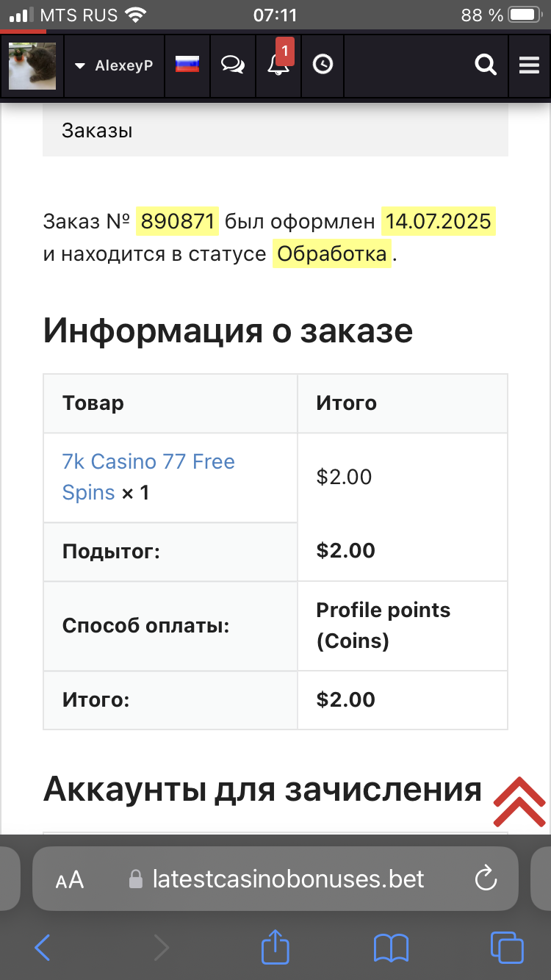The image size is (551, 980).
Task: Open the chat messages icon
Action: coord(233,65)
